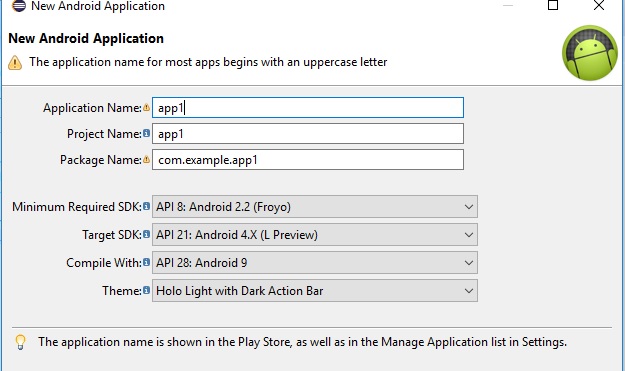Open the Theme combo box
The width and height of the screenshot is (625, 371).
pyautogui.click(x=314, y=291)
